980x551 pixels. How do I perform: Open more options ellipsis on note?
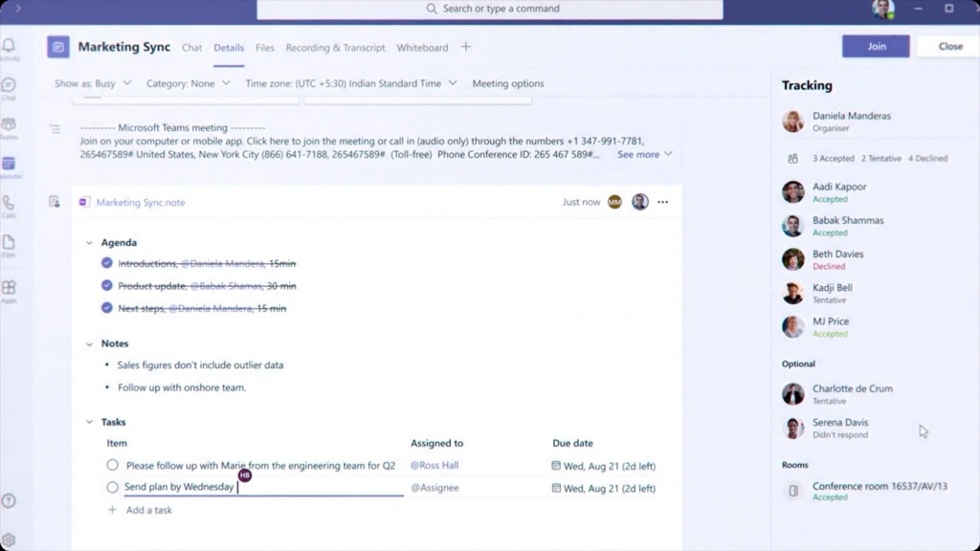coord(662,202)
